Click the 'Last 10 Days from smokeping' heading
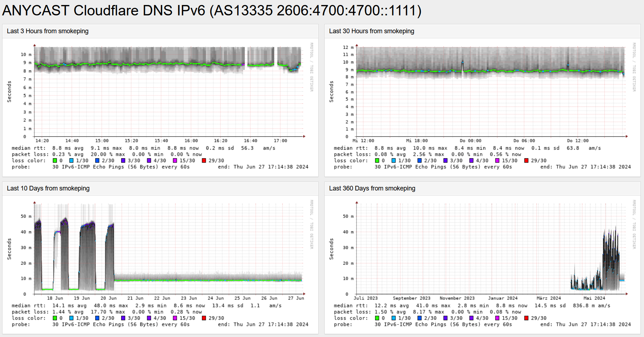The height and width of the screenshot is (337, 644). click(x=48, y=188)
